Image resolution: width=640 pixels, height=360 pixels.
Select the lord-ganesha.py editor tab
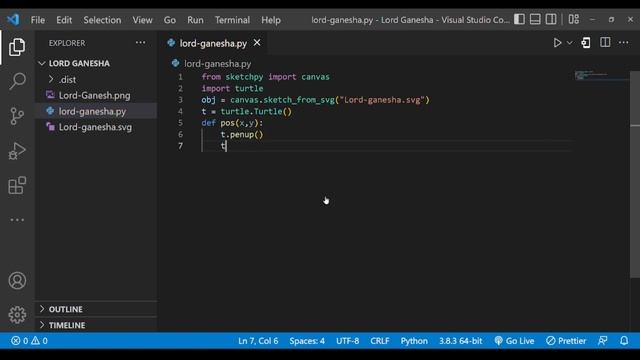click(213, 43)
